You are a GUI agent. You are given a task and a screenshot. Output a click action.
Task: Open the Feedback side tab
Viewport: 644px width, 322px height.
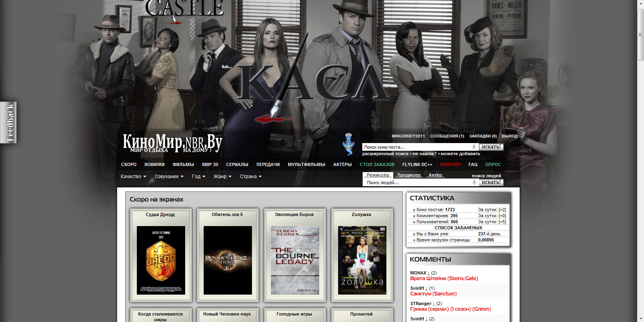[8, 123]
